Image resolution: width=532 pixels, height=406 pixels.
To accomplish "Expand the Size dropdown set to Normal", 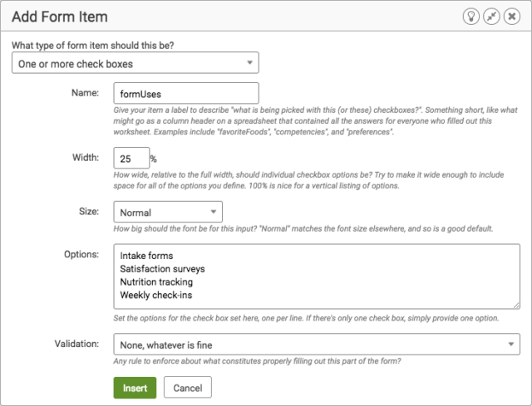I will [168, 212].
